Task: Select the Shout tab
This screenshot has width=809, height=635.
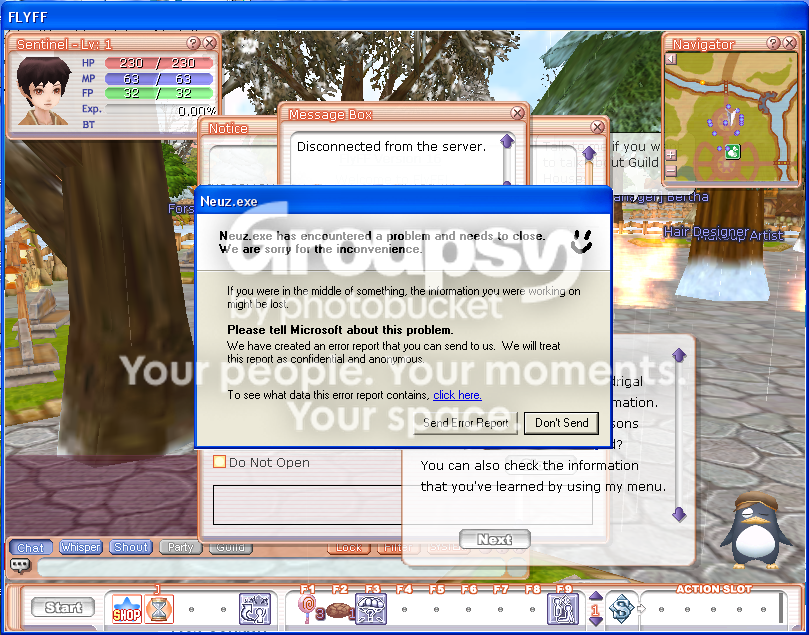Action: click(x=131, y=547)
